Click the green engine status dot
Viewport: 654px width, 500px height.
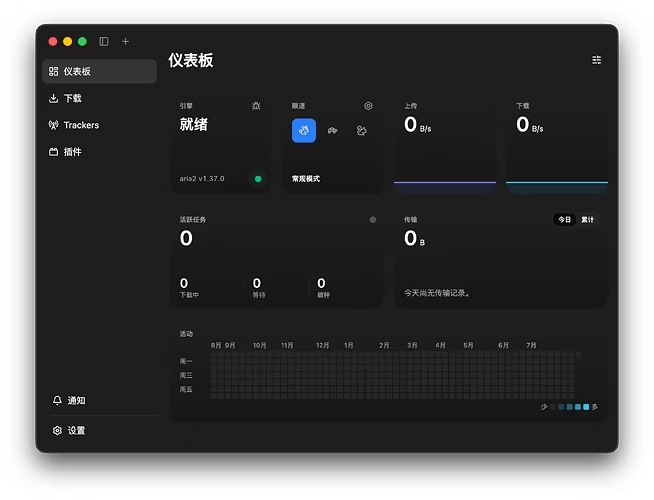point(258,179)
